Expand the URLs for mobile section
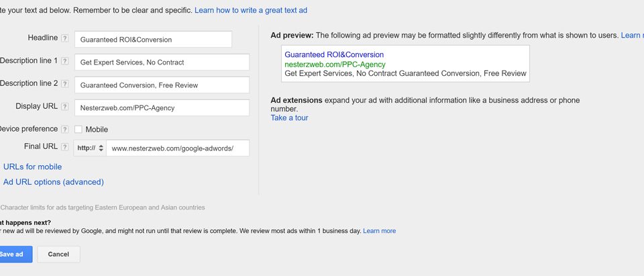This screenshot has height=276, width=644. point(32,167)
